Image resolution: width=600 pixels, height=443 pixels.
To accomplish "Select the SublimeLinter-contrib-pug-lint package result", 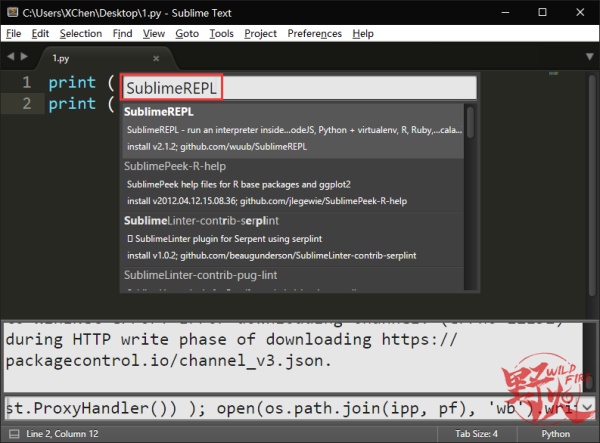I will [293, 279].
